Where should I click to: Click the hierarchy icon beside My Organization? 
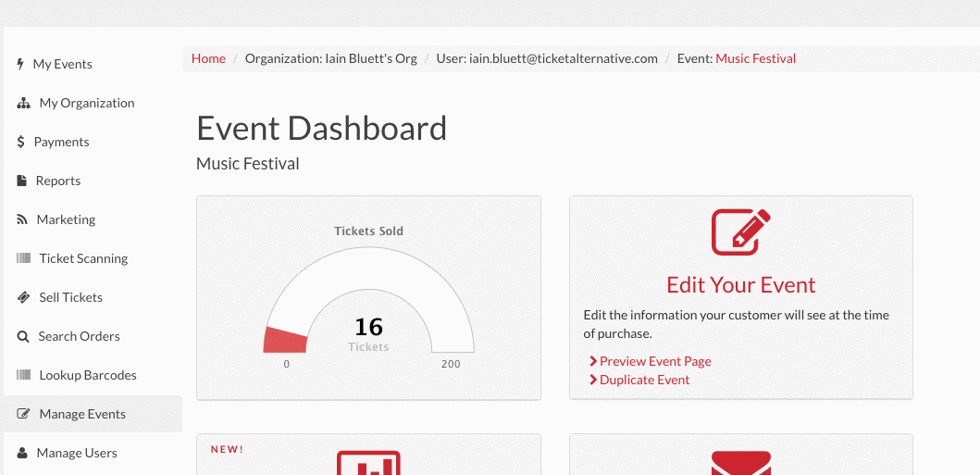pyautogui.click(x=23, y=103)
